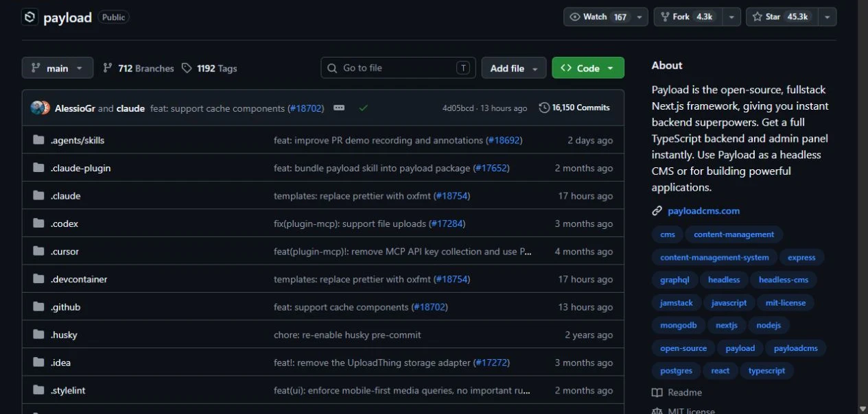Click the folder icon for .github
The height and width of the screenshot is (414, 868).
[x=38, y=307]
